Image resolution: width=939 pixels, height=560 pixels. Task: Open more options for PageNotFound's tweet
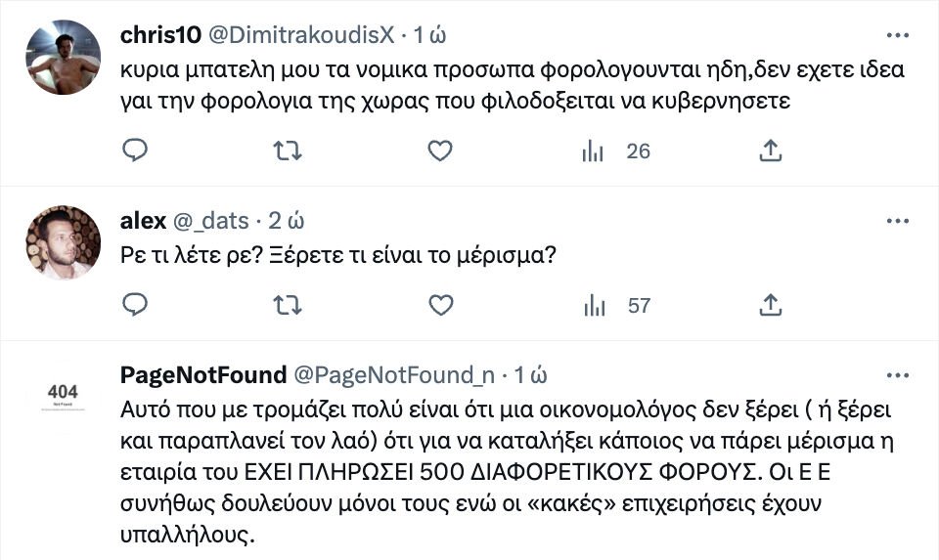tap(897, 375)
